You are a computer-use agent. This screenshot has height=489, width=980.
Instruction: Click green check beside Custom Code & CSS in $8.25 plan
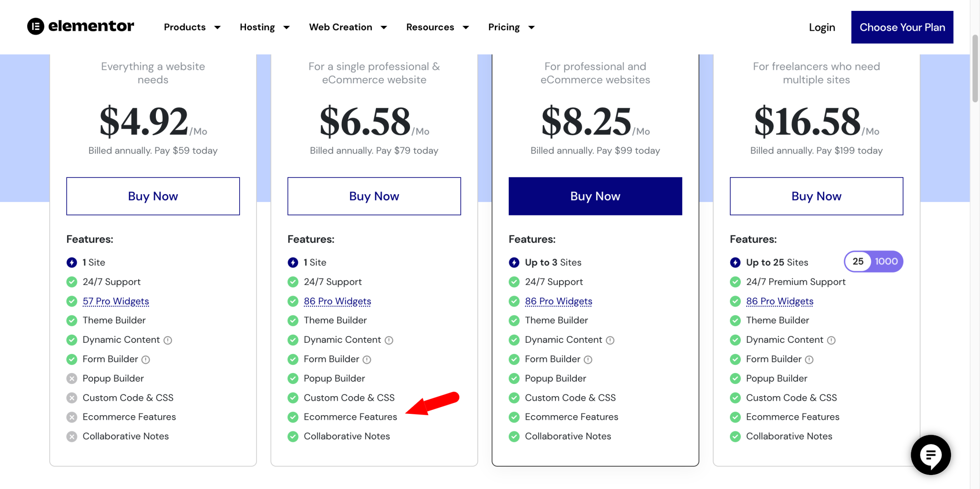[x=514, y=398]
